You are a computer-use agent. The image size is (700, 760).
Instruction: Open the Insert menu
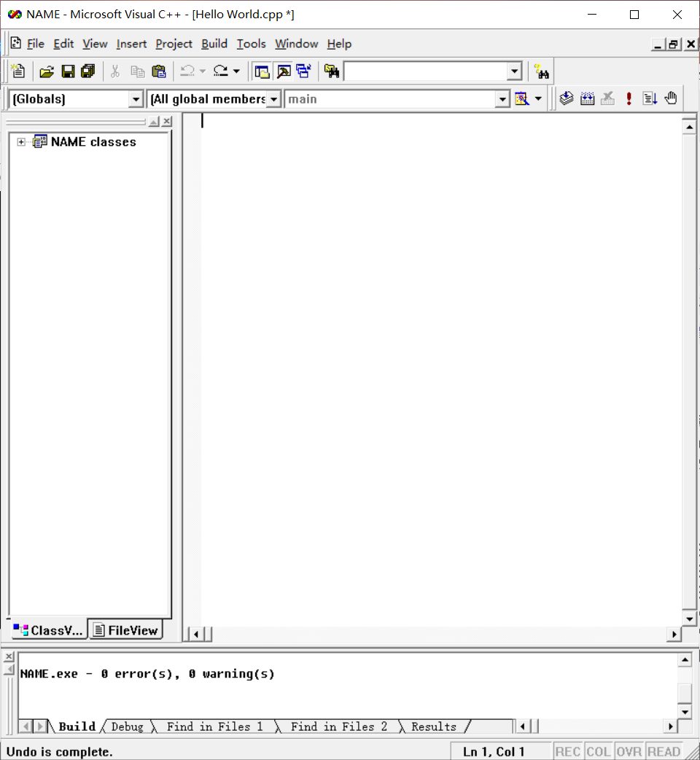131,44
